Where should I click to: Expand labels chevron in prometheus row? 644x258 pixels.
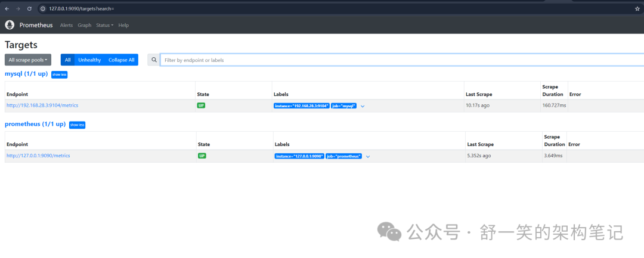(x=368, y=156)
